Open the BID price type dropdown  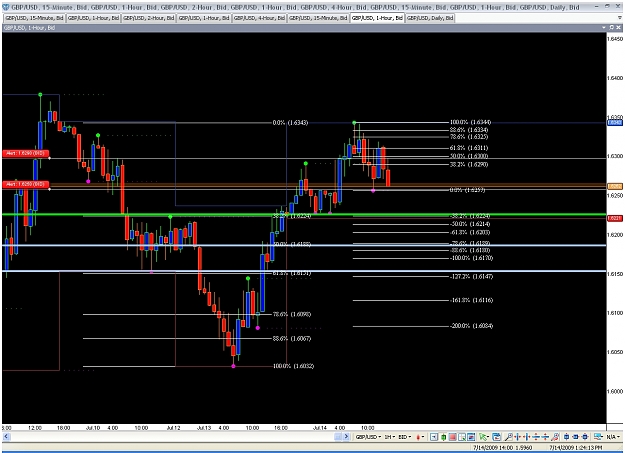405,437
